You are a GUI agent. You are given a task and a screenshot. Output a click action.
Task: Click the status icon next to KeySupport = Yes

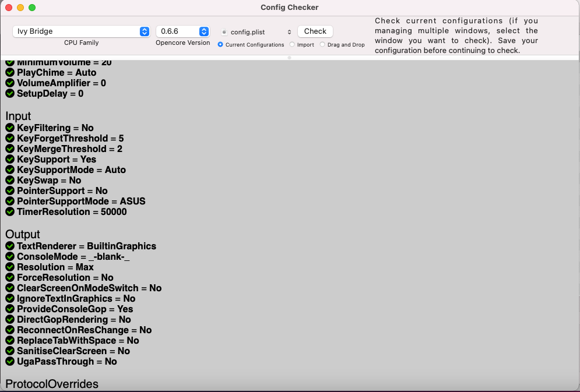pyautogui.click(x=9, y=159)
